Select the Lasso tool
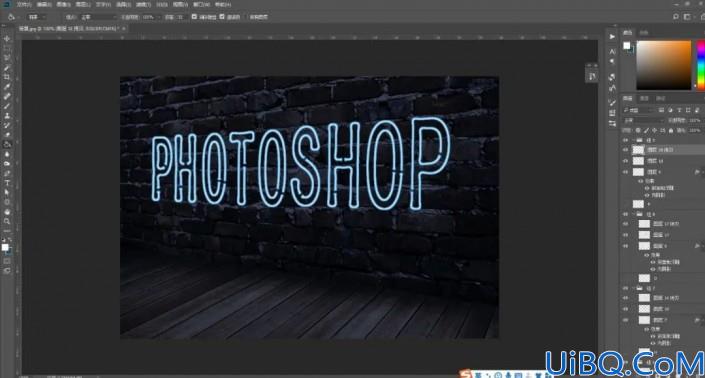This screenshot has width=705, height=378. 7,58
